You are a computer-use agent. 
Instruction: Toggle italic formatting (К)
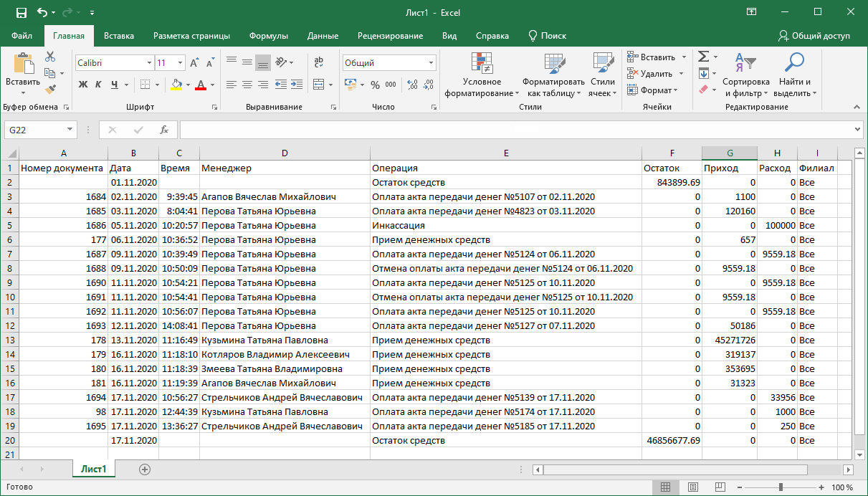99,85
